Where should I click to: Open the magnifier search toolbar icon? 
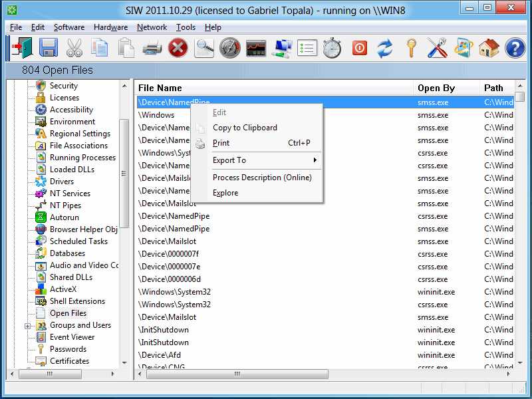pyautogui.click(x=204, y=48)
